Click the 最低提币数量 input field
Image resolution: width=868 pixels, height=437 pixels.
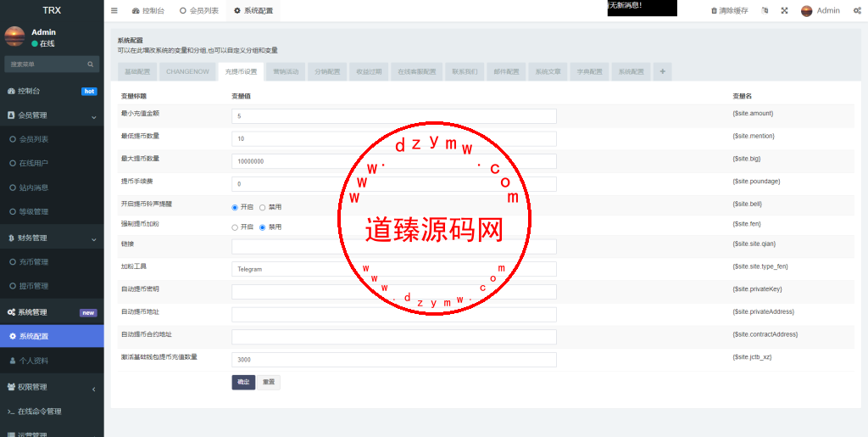click(394, 139)
